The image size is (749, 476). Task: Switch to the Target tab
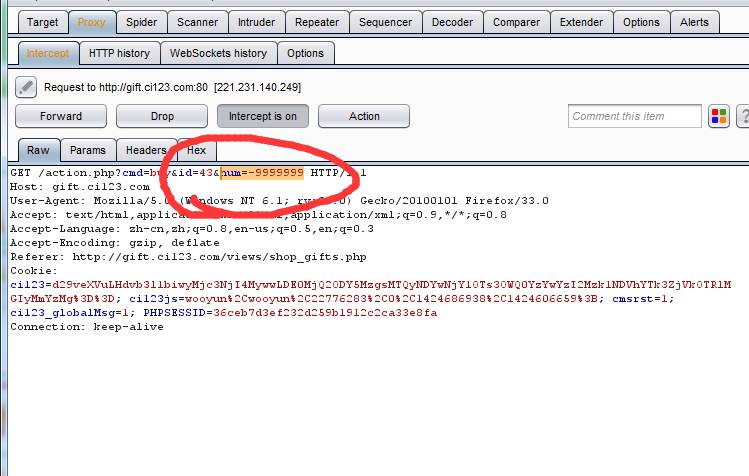[x=43, y=22]
